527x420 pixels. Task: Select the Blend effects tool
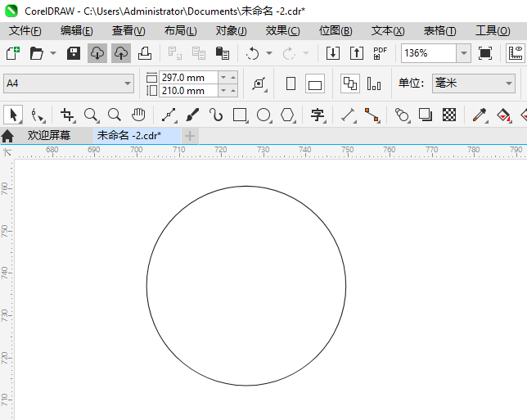[402, 115]
